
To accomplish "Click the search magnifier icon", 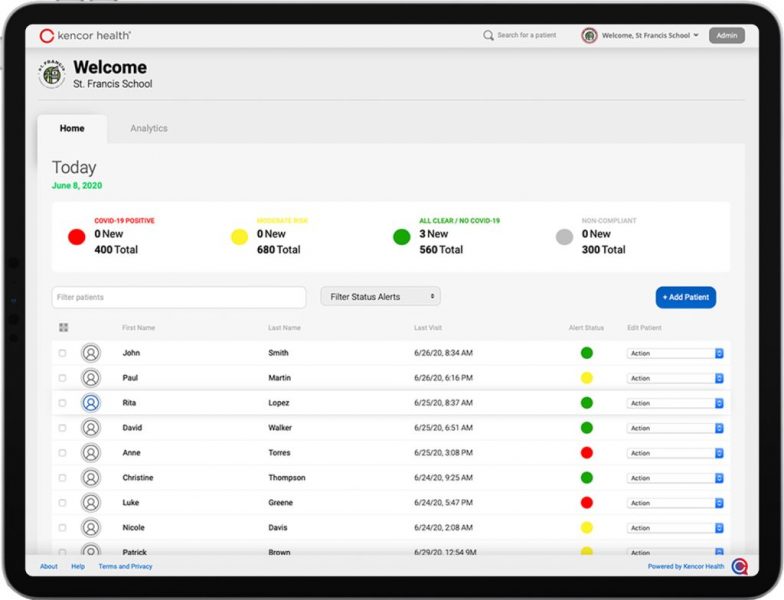I will coord(488,36).
